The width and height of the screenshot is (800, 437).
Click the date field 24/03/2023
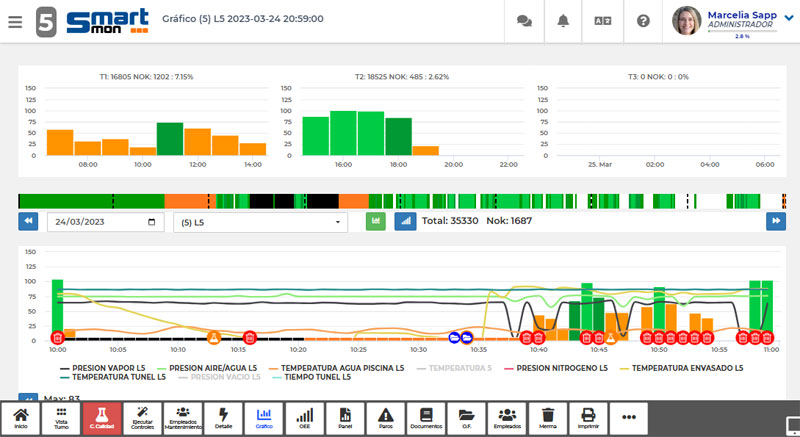[104, 222]
